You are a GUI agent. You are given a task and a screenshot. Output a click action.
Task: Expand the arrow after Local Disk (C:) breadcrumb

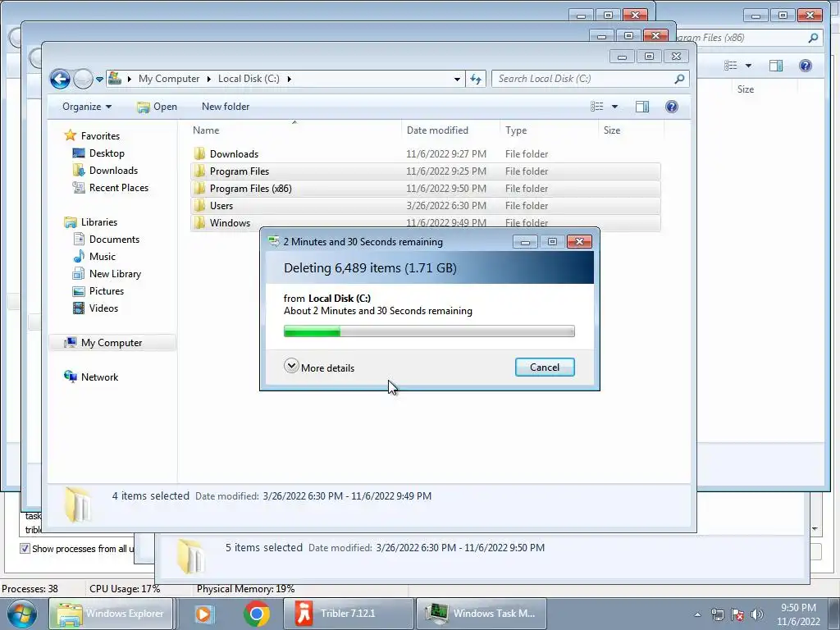coord(290,80)
